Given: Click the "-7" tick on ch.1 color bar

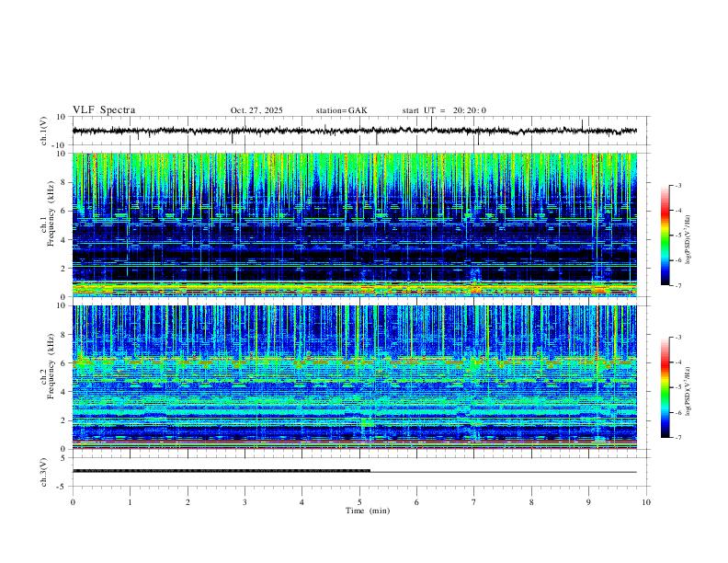Looking at the screenshot, I should (677, 285).
